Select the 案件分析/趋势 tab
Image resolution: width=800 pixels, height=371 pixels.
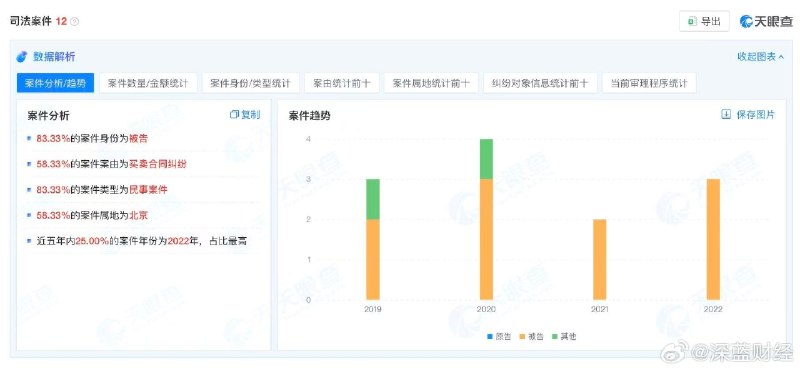(55, 83)
